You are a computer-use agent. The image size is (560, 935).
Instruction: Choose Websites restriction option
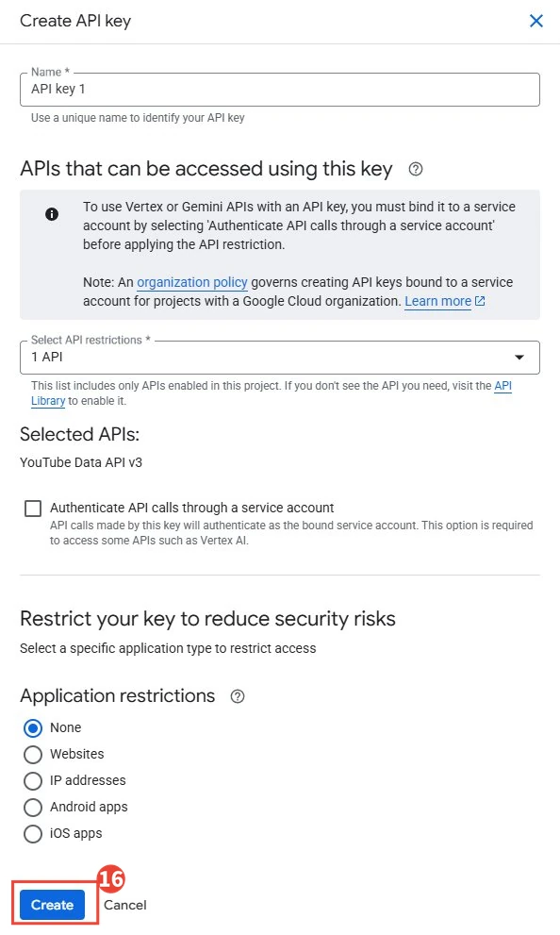coord(33,754)
